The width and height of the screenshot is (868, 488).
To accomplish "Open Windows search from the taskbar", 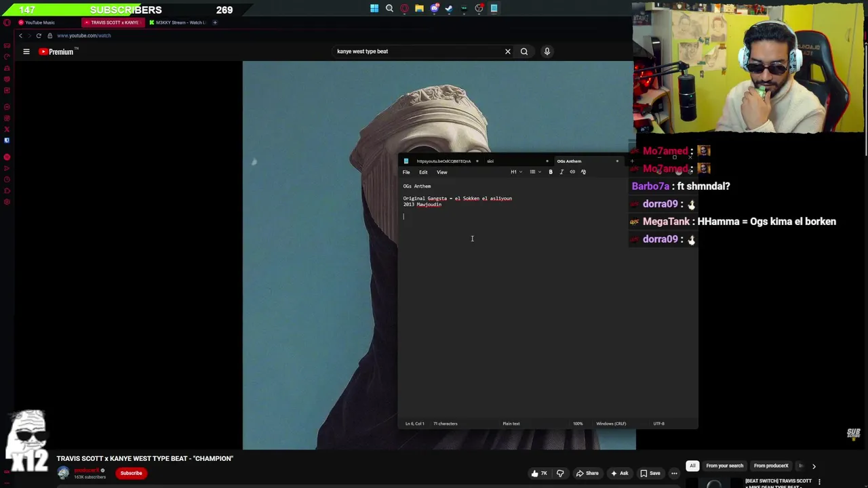I will [x=389, y=8].
